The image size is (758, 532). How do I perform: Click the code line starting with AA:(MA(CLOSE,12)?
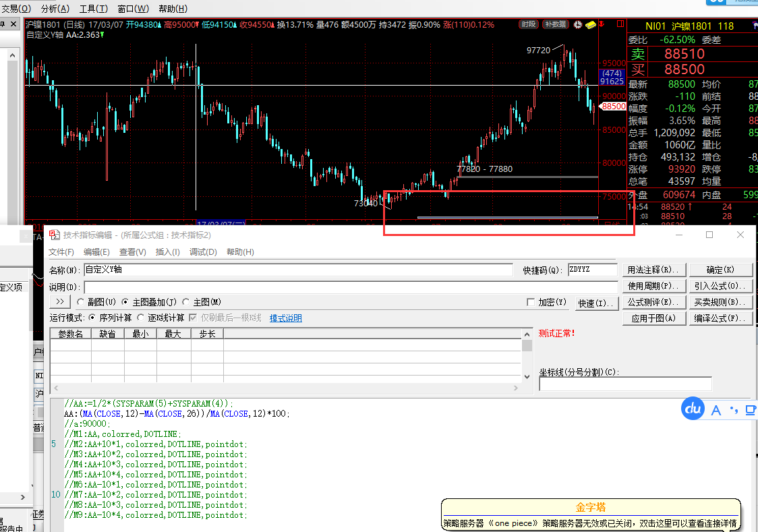(177, 413)
